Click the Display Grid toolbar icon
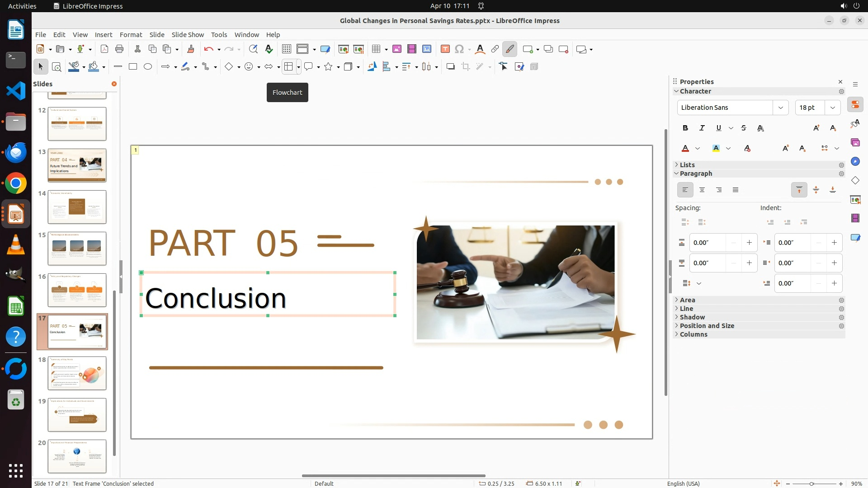Screen dimensions: 868x488 click(286, 49)
